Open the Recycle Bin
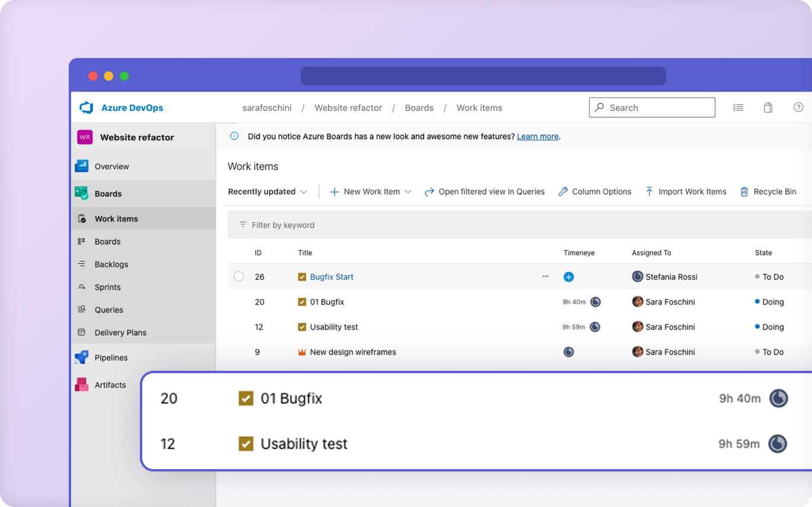 [x=768, y=192]
